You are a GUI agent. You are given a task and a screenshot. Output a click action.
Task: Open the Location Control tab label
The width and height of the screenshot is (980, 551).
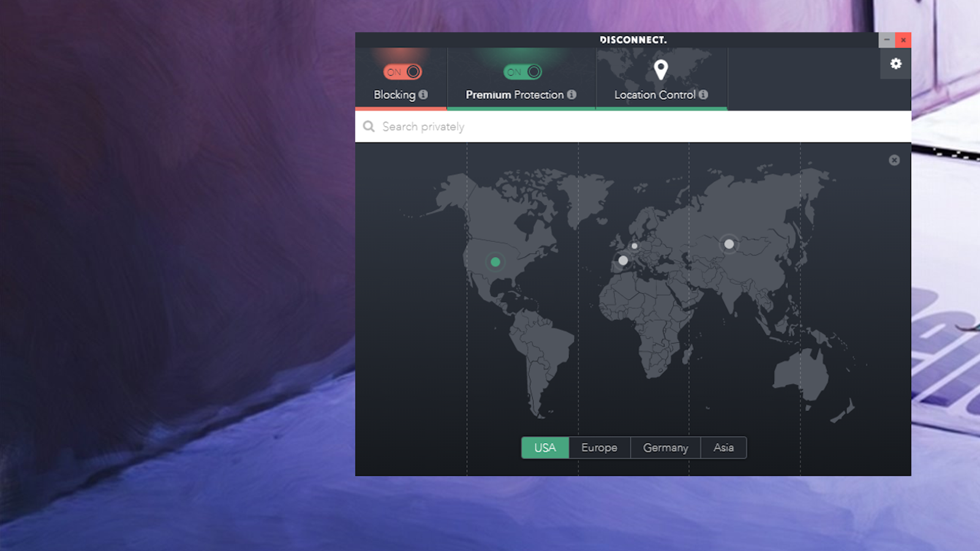coord(655,95)
